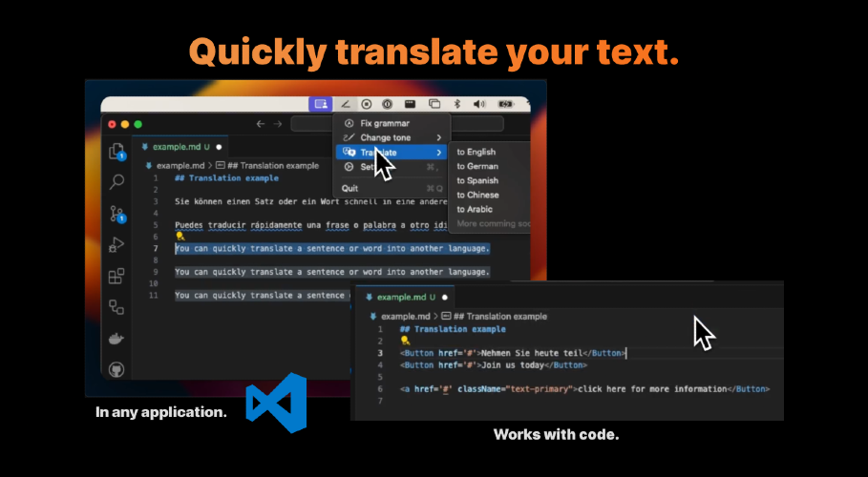The image size is (868, 477).
Task: Click the purple screen sharing menu bar icon
Action: click(x=321, y=104)
